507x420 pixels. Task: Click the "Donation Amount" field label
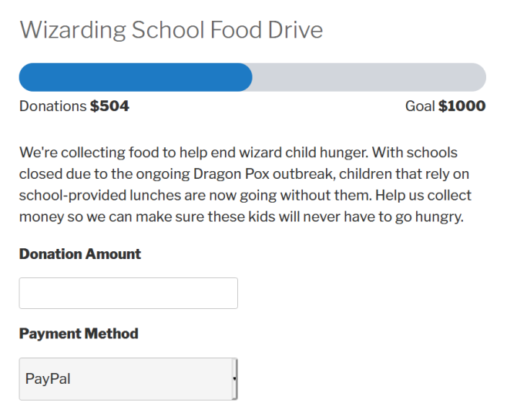point(80,254)
